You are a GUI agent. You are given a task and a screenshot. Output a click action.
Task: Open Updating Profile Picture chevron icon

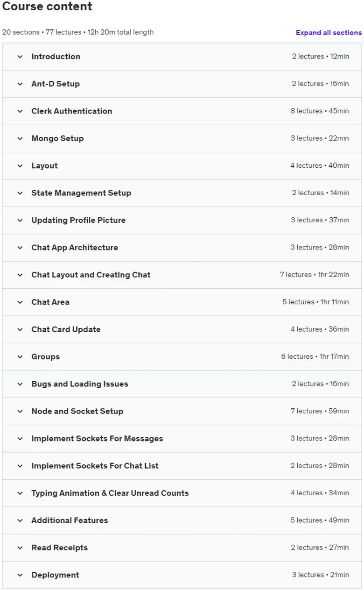(20, 221)
